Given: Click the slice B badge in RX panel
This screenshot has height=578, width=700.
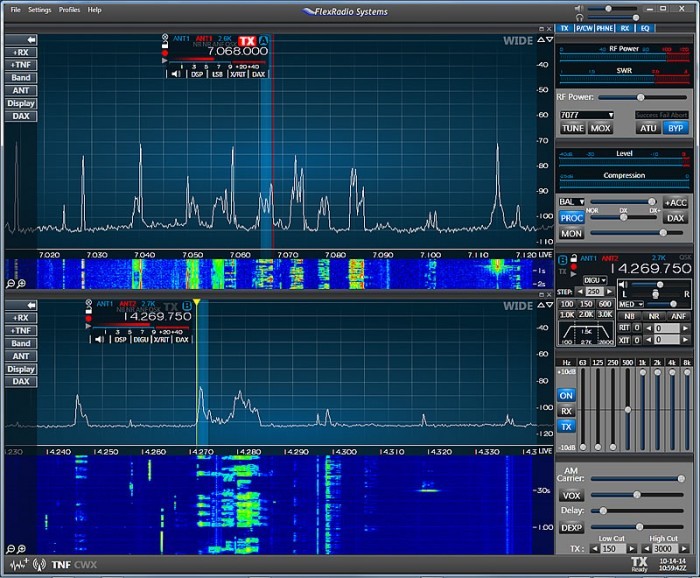Looking at the screenshot, I should click(x=562, y=259).
